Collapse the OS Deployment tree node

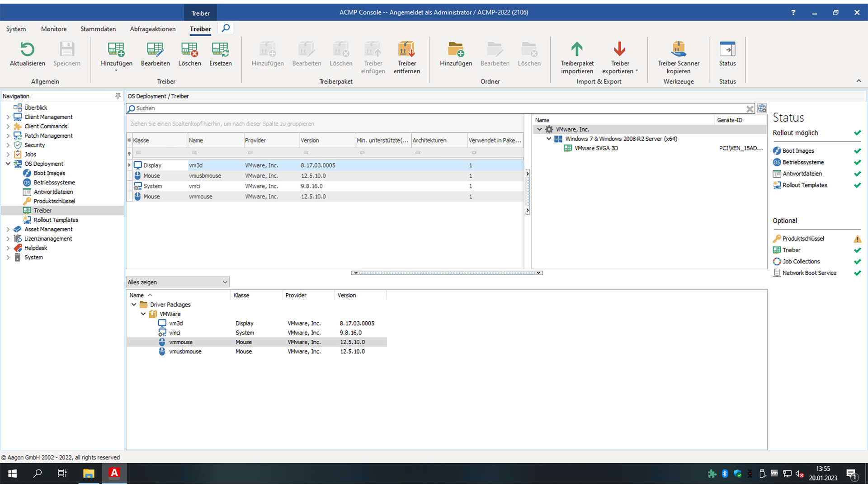tap(8, 164)
